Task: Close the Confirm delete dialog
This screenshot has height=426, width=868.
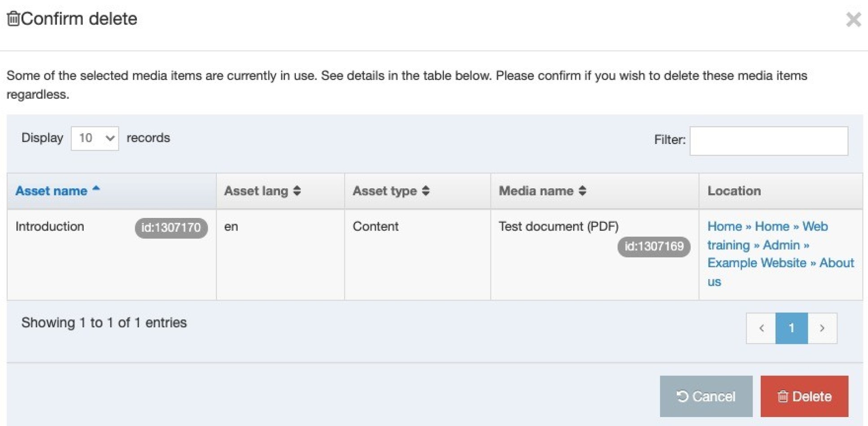Action: point(853,20)
